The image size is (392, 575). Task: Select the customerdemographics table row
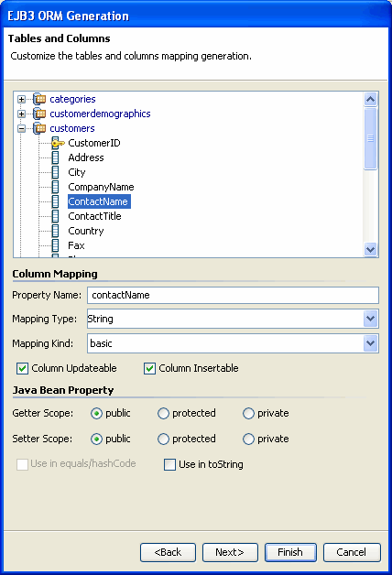pyautogui.click(x=100, y=114)
